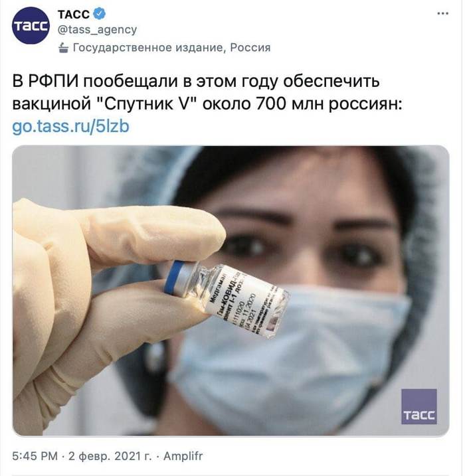
Task: Open the 'Государственное издание, Россия' label
Action: tap(171, 48)
